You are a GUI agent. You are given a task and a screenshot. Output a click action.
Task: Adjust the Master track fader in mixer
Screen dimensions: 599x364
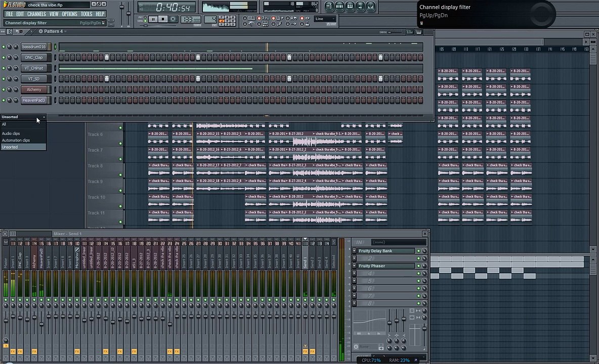click(6, 320)
